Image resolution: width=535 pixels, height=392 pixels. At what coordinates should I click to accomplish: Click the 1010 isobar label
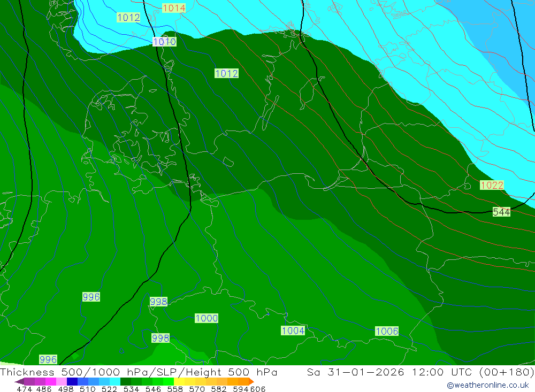tap(164, 42)
